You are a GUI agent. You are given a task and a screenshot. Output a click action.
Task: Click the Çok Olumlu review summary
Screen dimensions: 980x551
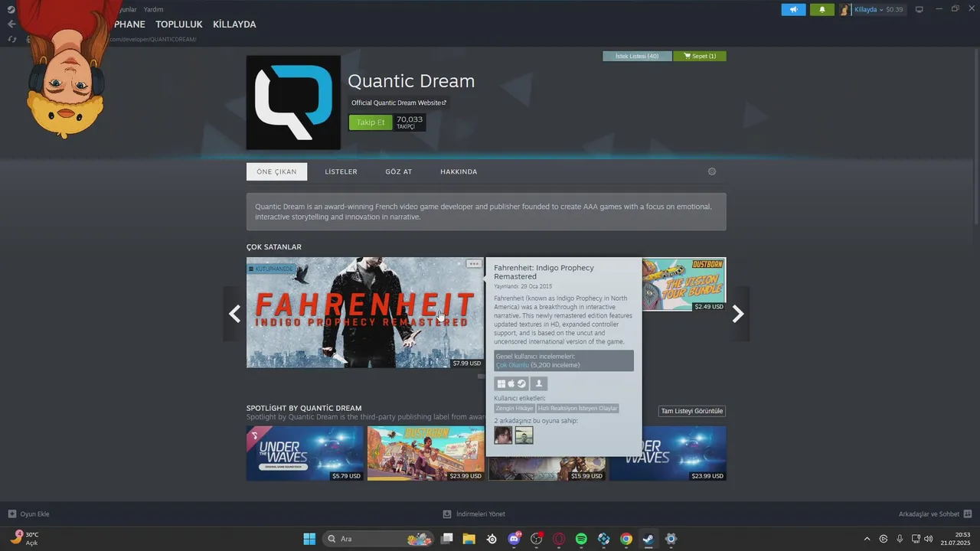(x=512, y=365)
